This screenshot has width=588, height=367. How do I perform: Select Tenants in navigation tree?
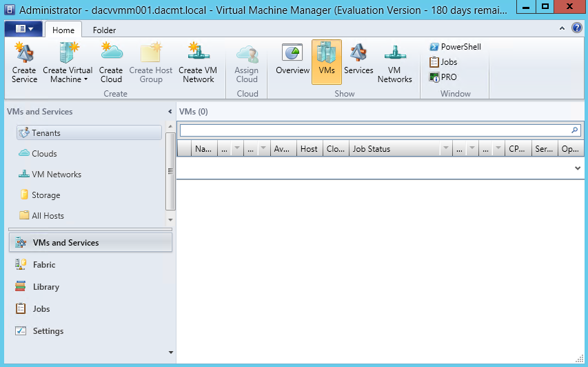point(89,133)
